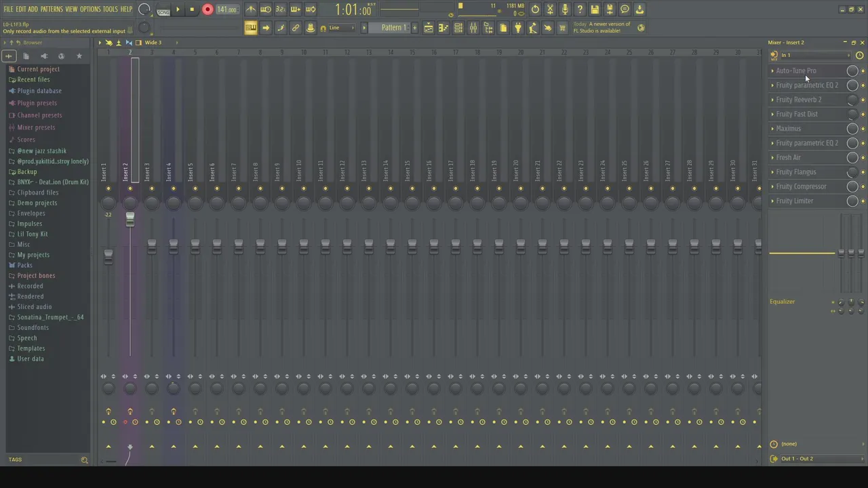The height and width of the screenshot is (488, 868).
Task: Toggle blend recording overdub icon
Action: [x=296, y=9]
